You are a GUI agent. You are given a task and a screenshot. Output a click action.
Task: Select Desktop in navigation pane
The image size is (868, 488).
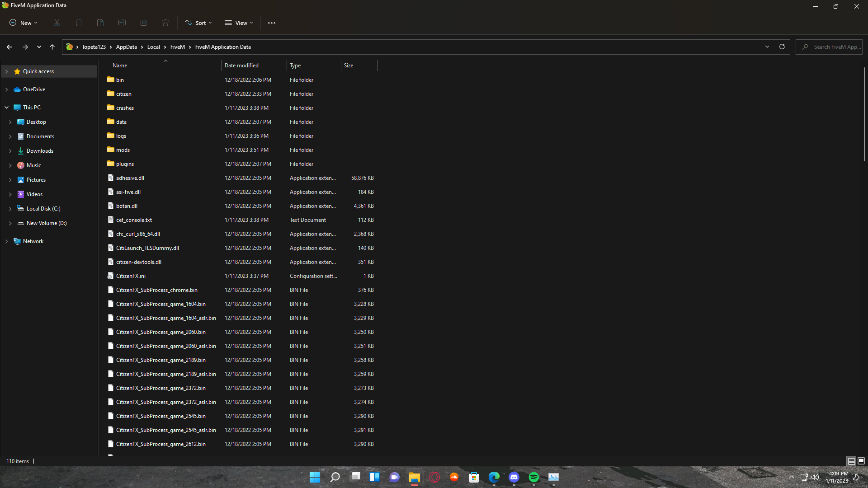(36, 122)
